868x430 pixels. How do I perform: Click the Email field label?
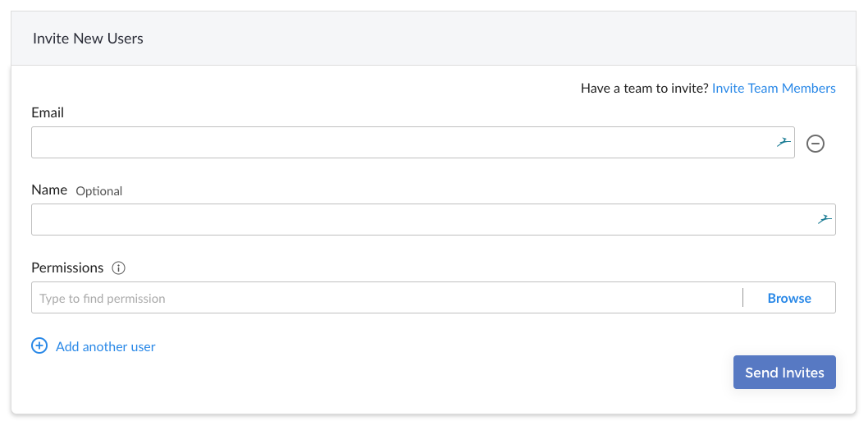pyautogui.click(x=48, y=112)
